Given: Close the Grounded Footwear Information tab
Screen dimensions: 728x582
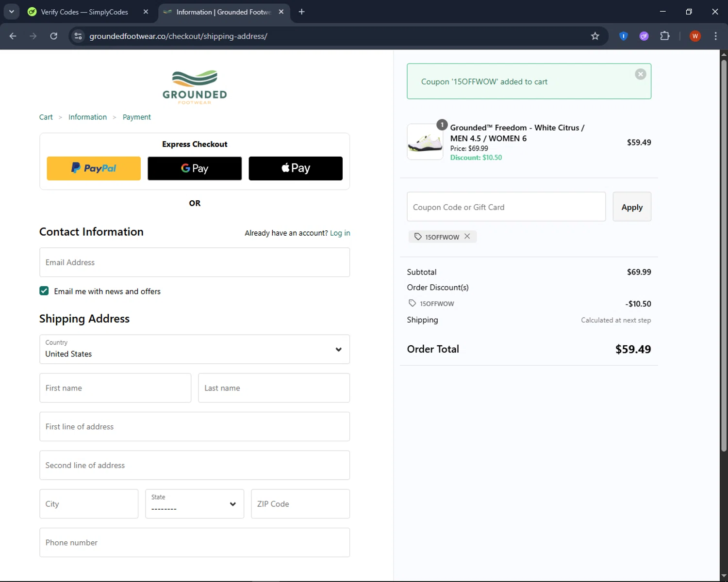Looking at the screenshot, I should click(x=281, y=12).
